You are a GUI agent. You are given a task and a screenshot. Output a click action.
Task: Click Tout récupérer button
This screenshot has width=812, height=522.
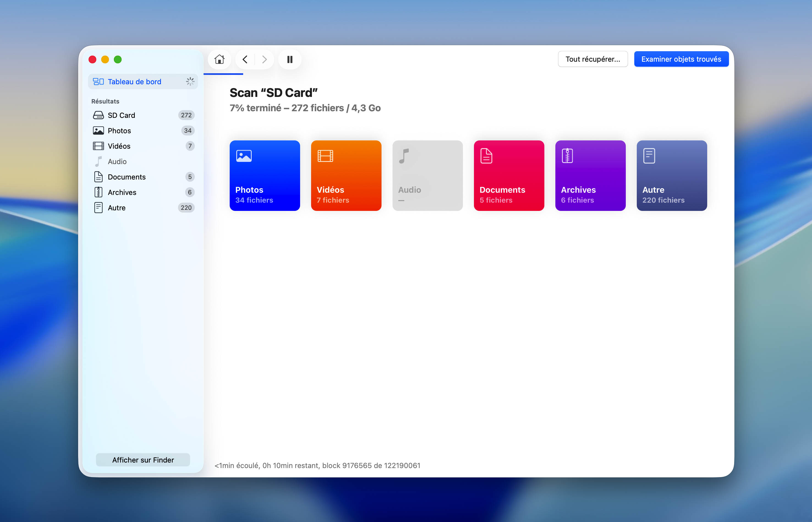click(592, 59)
